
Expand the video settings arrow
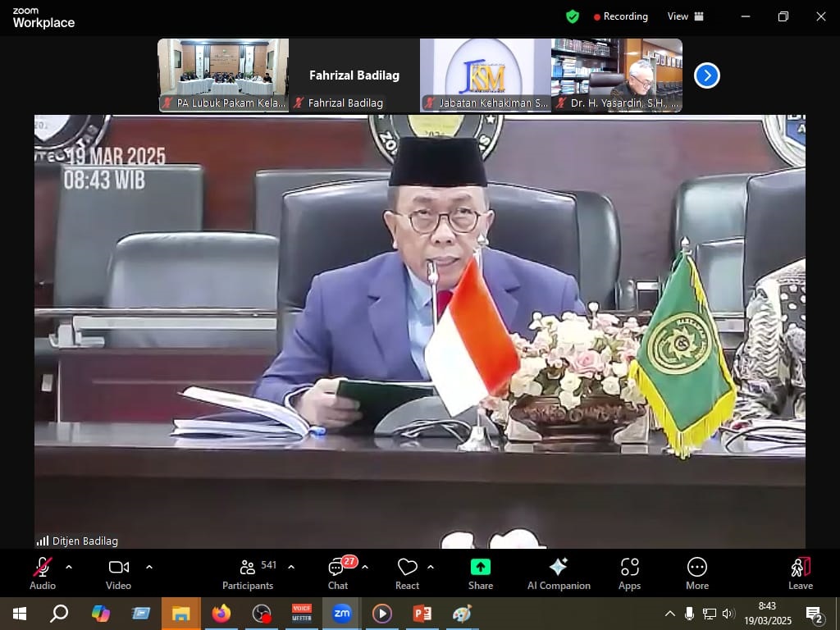coord(149,567)
